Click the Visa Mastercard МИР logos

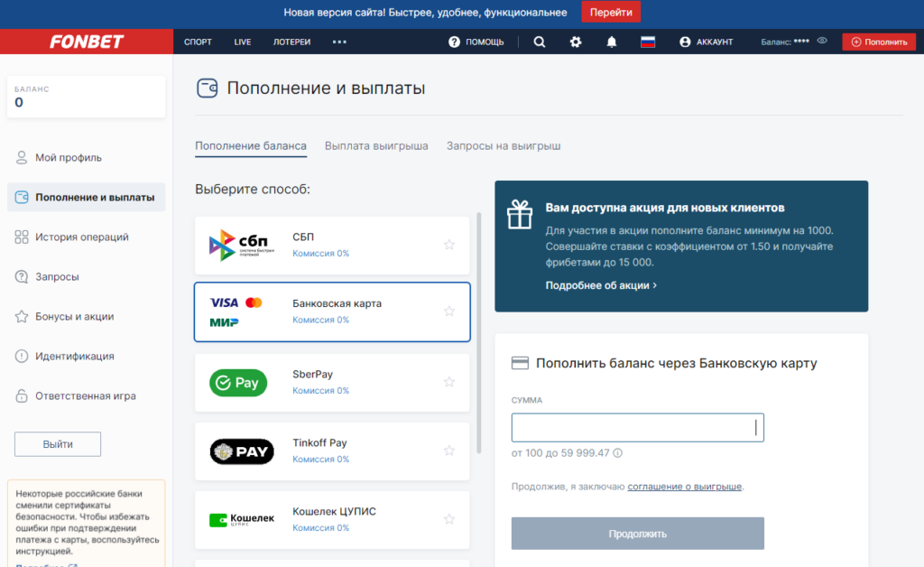coord(236,311)
